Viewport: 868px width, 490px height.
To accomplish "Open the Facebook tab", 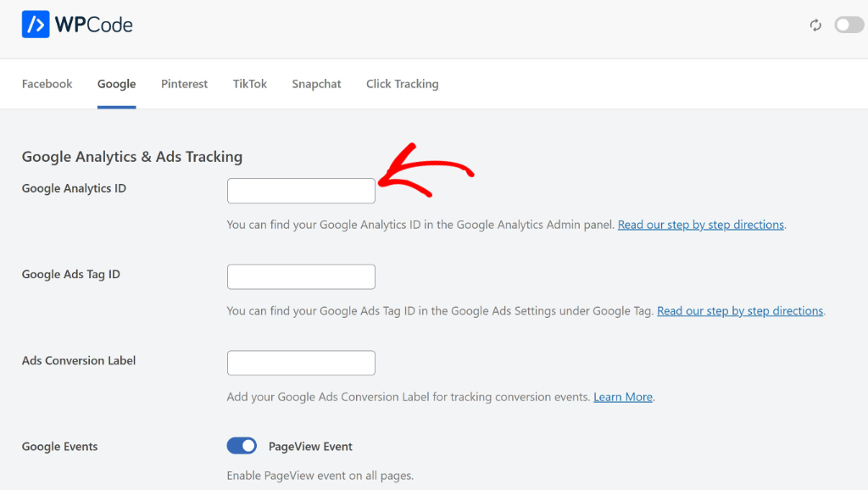I will click(x=47, y=84).
